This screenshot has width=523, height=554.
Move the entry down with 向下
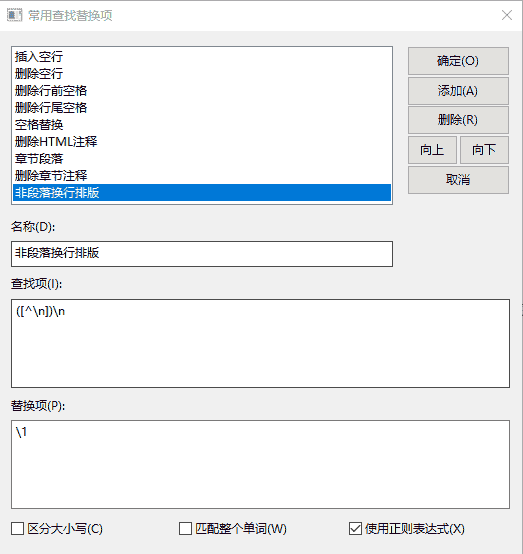point(484,150)
